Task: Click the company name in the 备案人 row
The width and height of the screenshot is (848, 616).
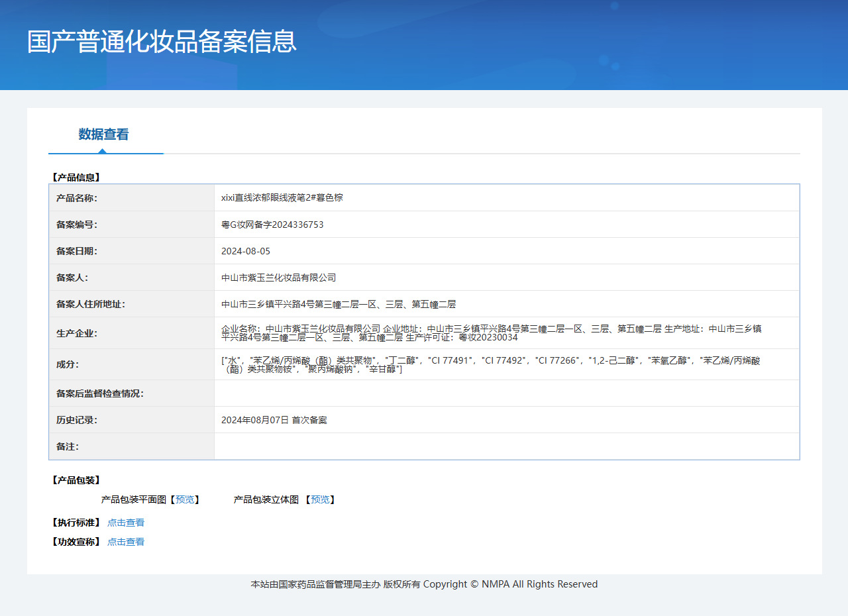Action: click(x=279, y=278)
